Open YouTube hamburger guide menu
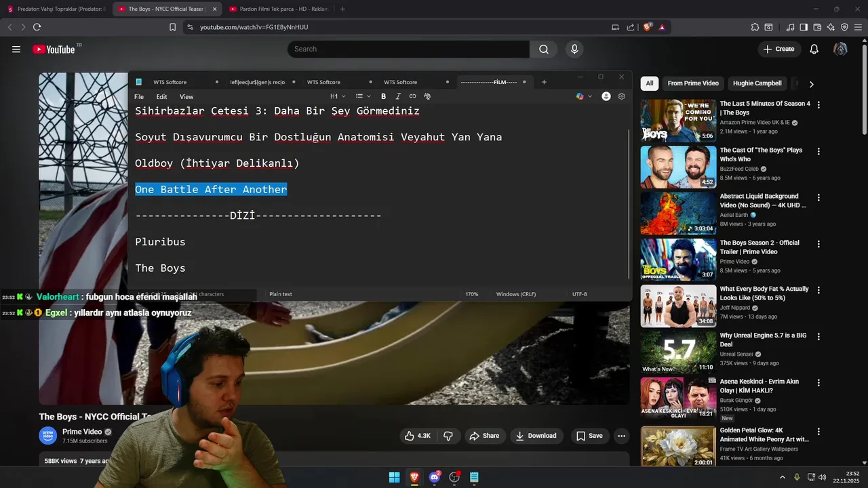The width and height of the screenshot is (868, 488). click(x=16, y=49)
